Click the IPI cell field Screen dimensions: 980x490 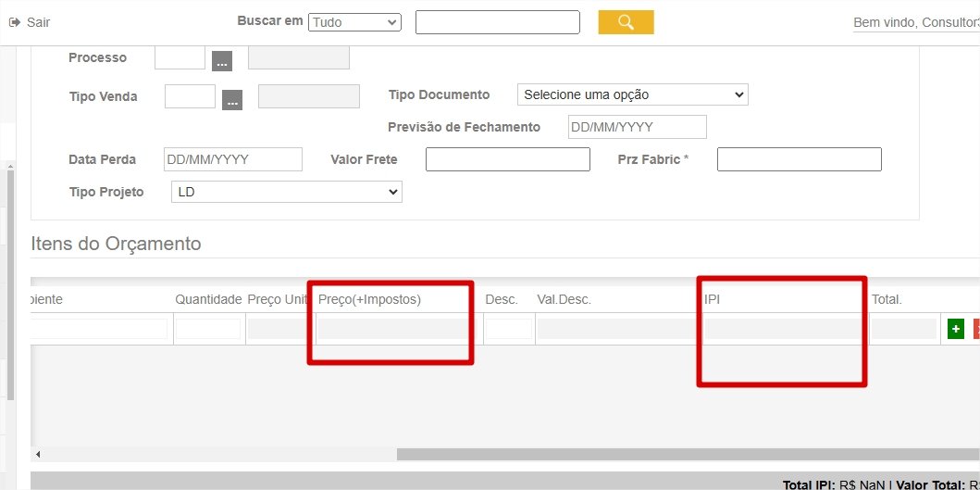(785, 329)
